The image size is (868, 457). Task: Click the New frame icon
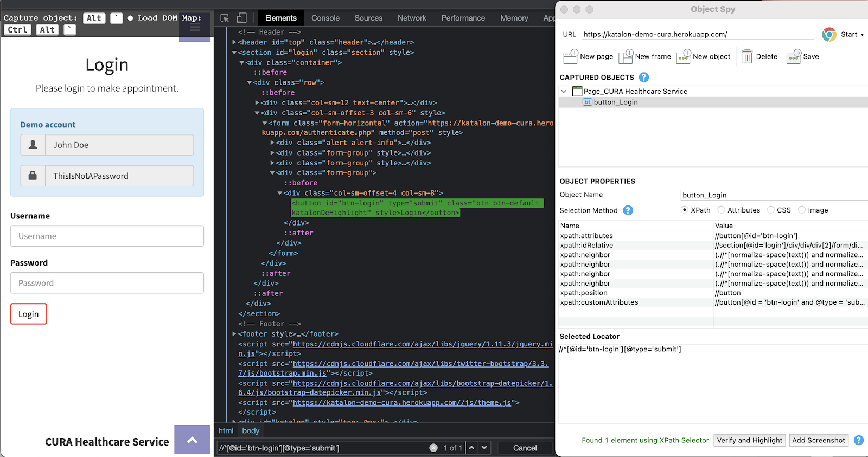coord(626,56)
